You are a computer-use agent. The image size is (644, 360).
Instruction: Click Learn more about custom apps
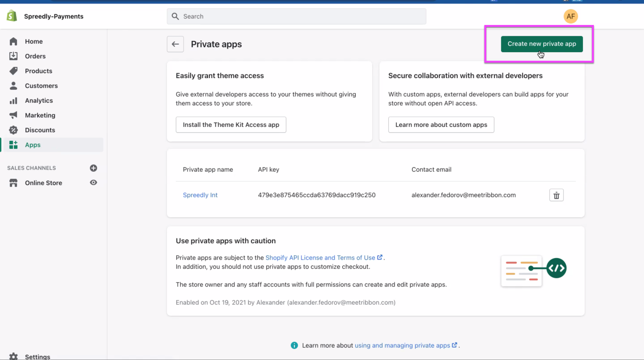tap(441, 125)
